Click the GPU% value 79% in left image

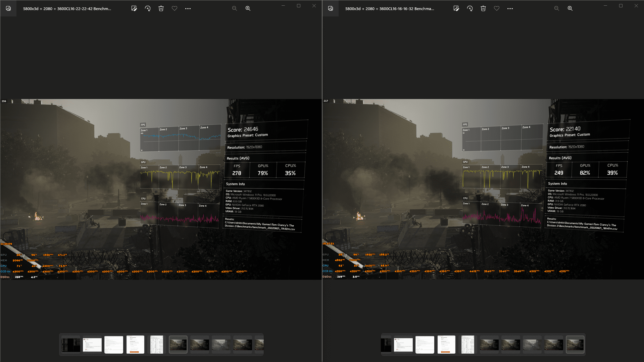tap(263, 173)
